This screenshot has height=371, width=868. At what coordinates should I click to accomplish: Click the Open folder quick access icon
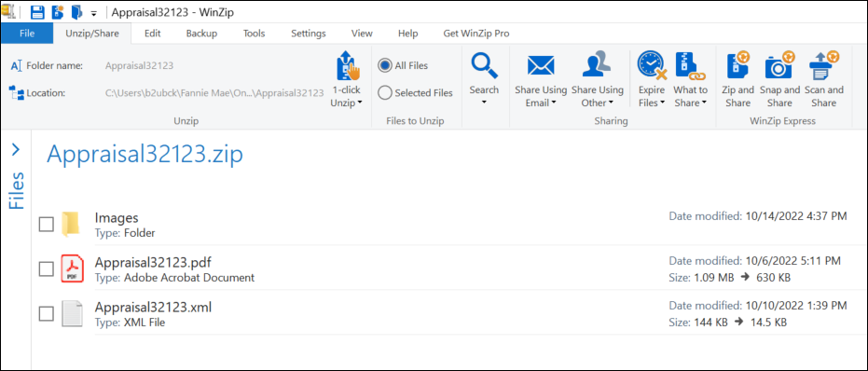76,11
